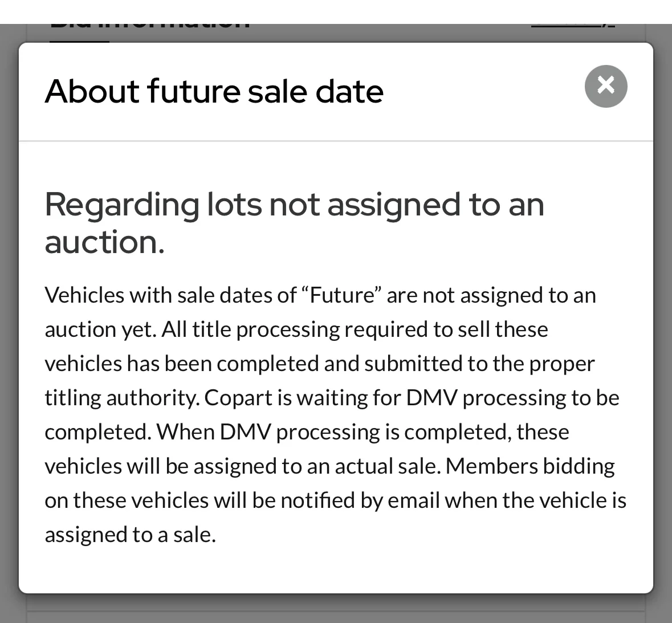
Task: Click the divider line below modal title
Action: point(336,141)
